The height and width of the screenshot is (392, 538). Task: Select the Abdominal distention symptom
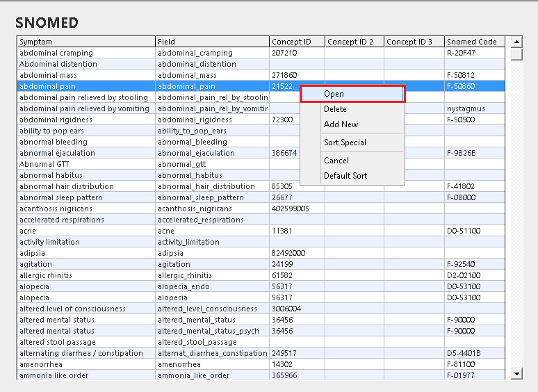point(86,64)
